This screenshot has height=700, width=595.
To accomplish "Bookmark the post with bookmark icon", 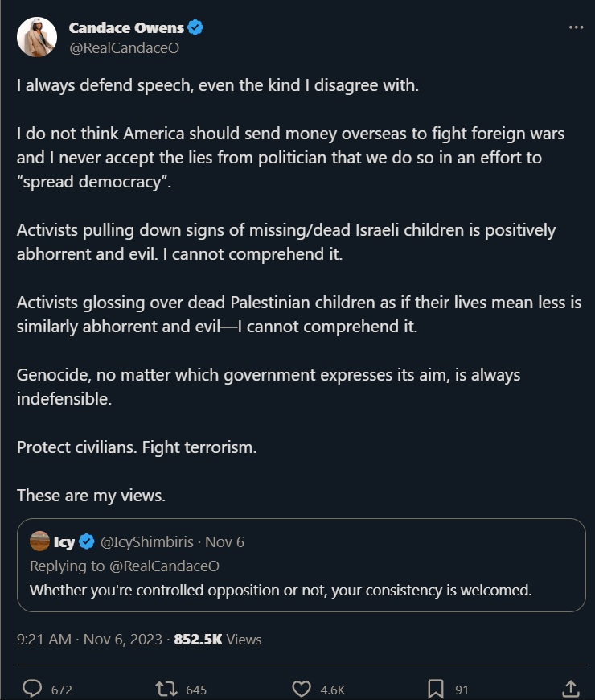I will tap(436, 689).
